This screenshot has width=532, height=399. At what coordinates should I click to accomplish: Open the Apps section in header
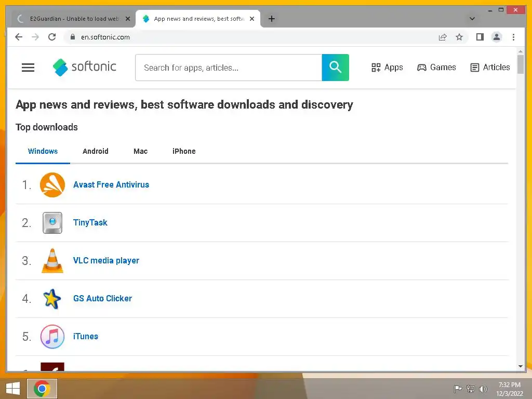pos(387,67)
